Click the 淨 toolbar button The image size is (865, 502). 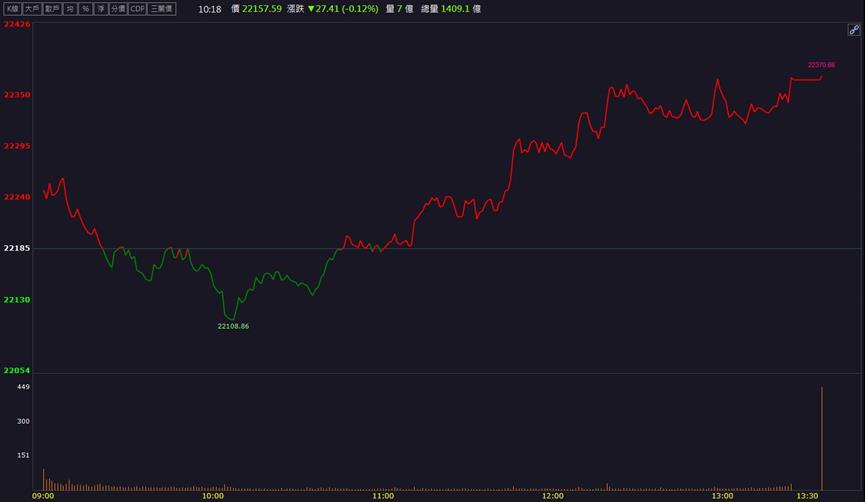[x=101, y=9]
